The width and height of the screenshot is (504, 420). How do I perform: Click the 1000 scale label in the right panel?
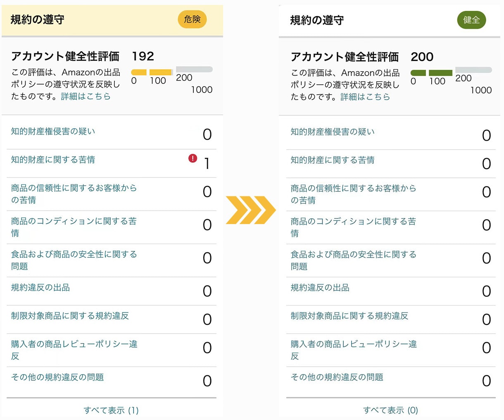pos(481,90)
